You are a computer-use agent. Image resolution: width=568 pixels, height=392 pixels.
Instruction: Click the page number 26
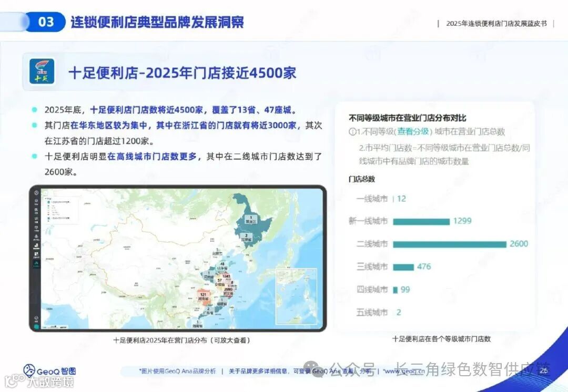click(543, 370)
